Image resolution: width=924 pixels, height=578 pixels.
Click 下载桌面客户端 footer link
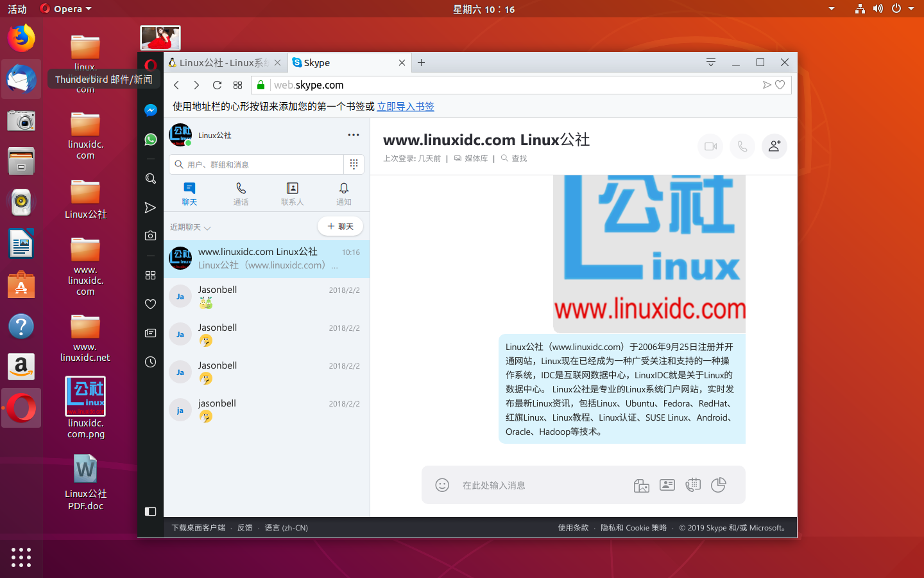[x=198, y=528]
